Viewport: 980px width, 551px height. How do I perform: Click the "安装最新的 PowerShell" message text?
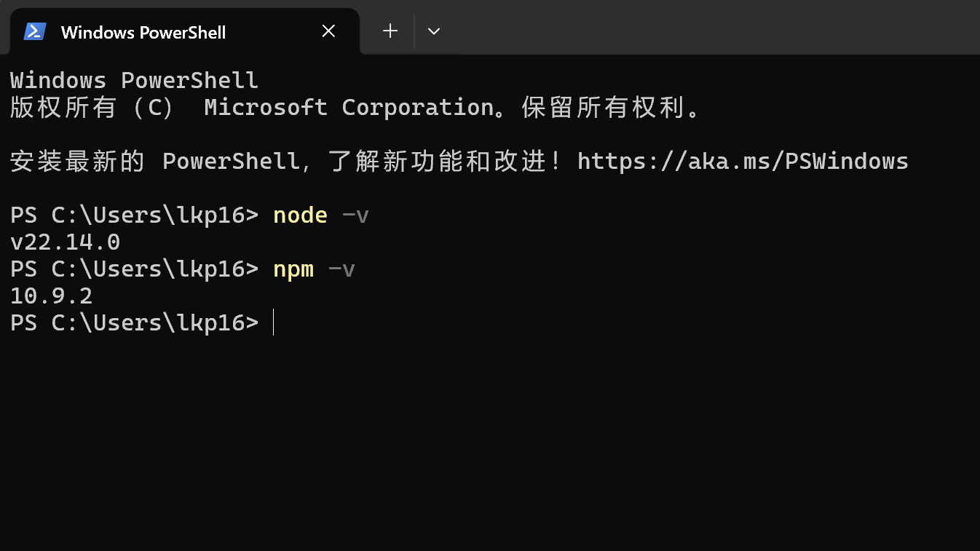click(x=154, y=161)
